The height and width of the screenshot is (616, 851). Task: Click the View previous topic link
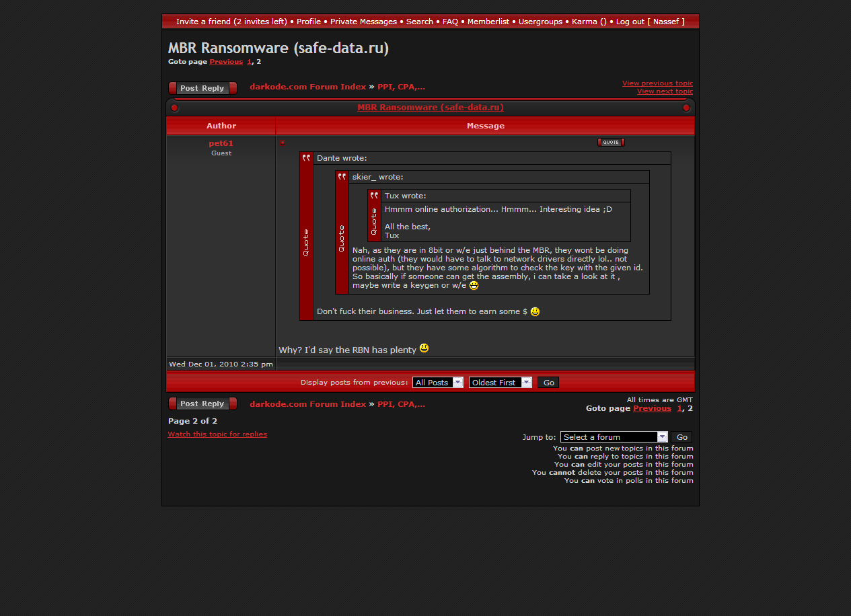657,83
